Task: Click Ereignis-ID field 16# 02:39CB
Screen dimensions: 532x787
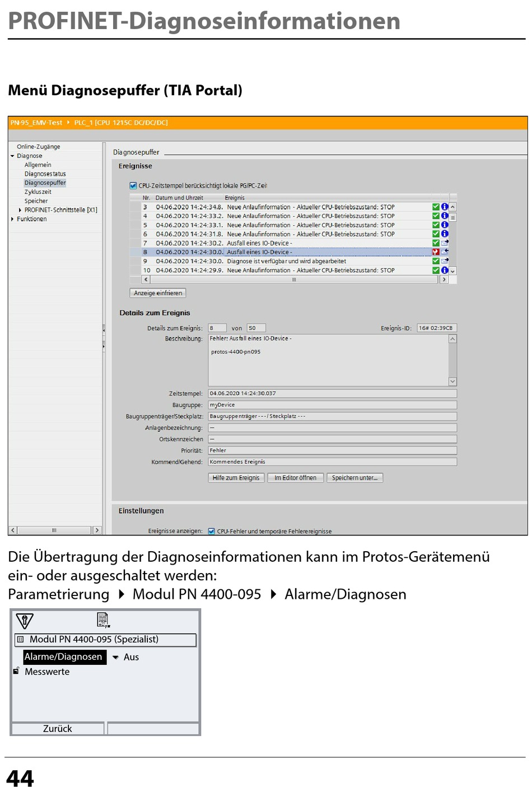Action: coord(437,328)
